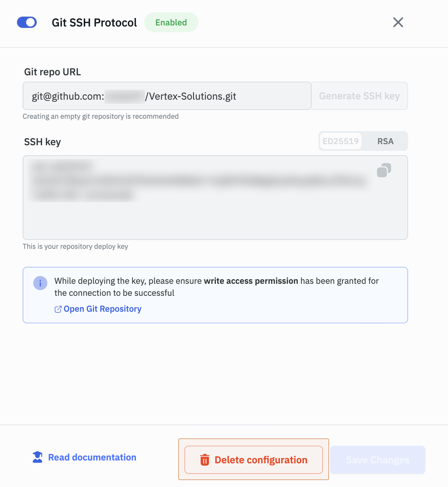Screen dimensions: 448x487
Task: Click the info icon in the notice box
Action: [x=40, y=283]
